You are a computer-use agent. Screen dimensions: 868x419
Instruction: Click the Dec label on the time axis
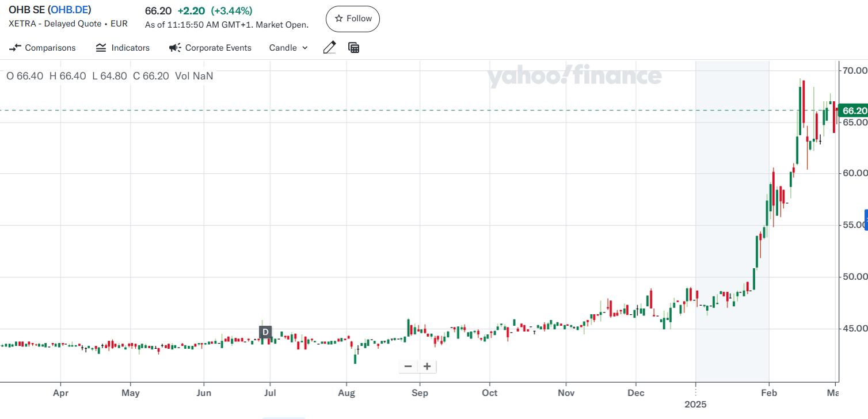coord(636,393)
